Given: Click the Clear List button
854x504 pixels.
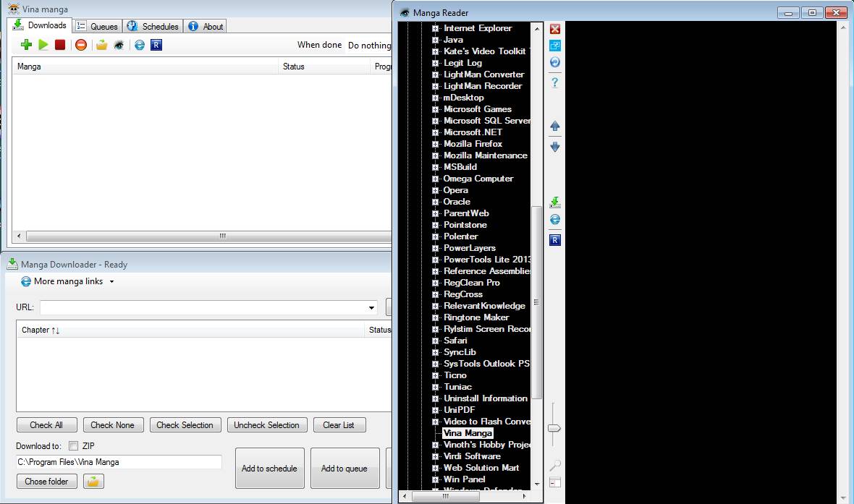Looking at the screenshot, I should click(x=339, y=425).
